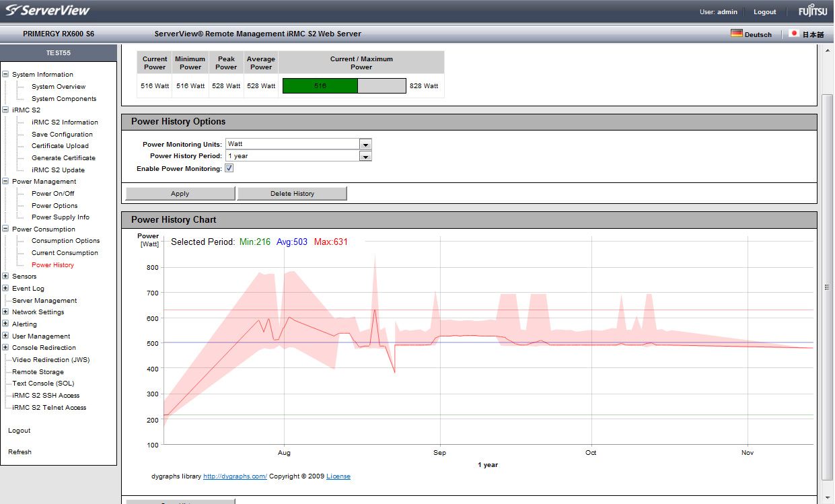The image size is (835, 504).
Task: Click sidebar Refresh link
Action: (x=20, y=452)
